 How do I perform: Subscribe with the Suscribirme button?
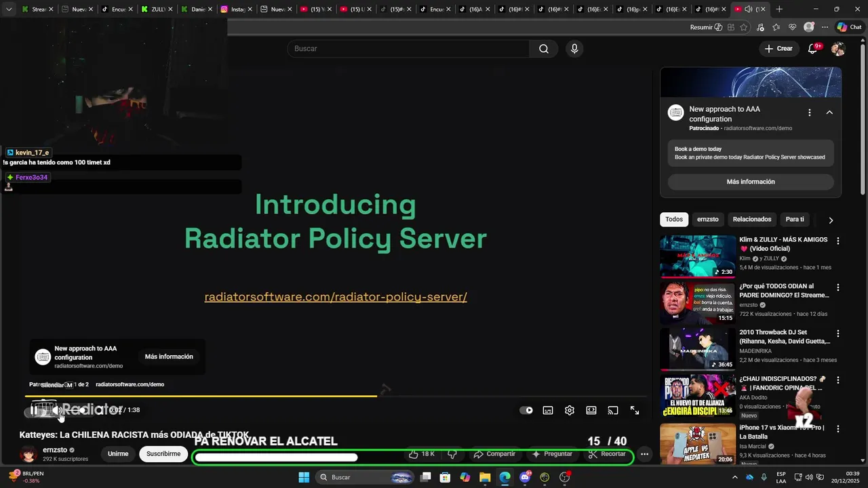tap(163, 454)
